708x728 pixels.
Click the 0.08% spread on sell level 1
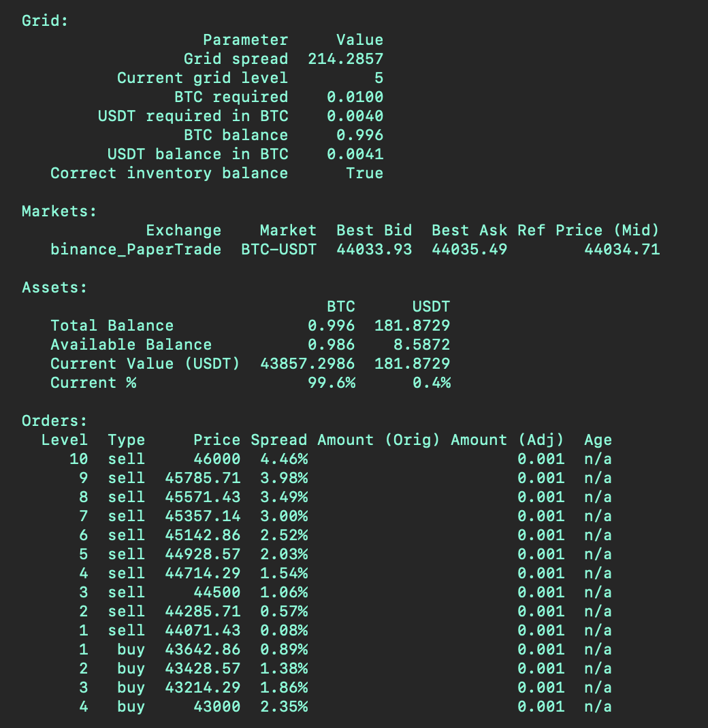(x=283, y=631)
